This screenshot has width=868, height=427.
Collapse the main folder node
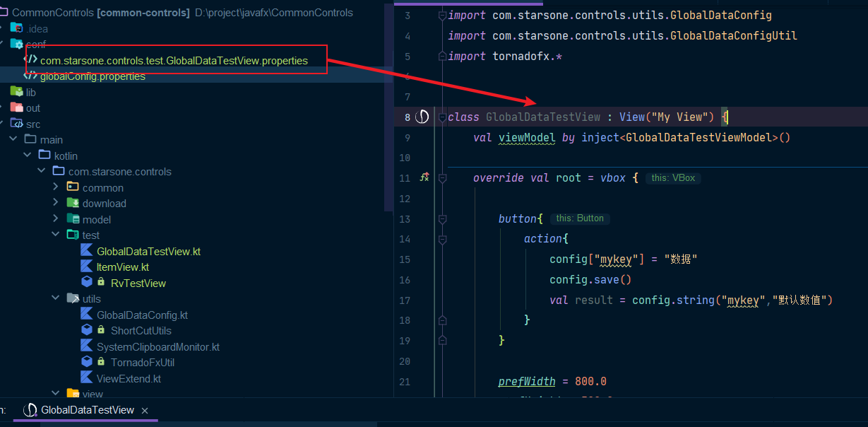13,139
